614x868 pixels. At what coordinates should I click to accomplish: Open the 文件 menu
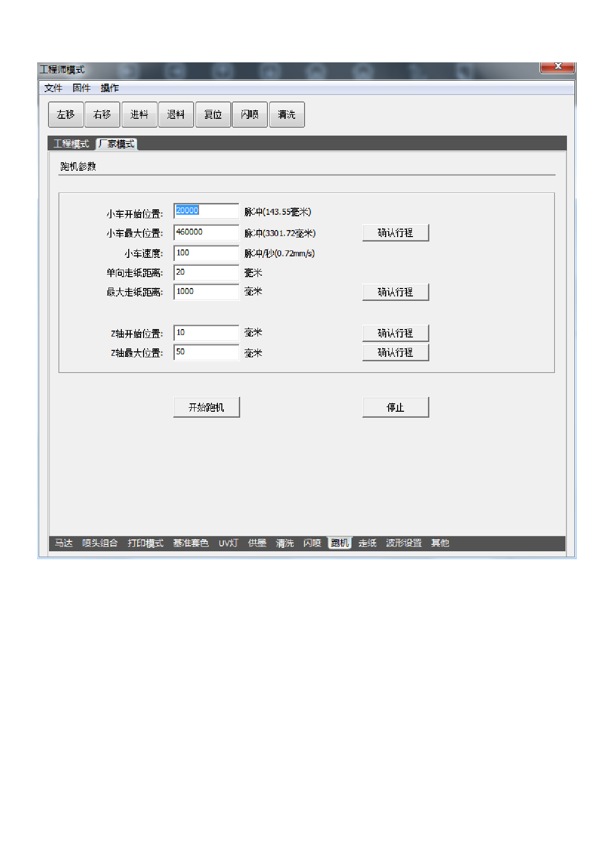[x=53, y=88]
